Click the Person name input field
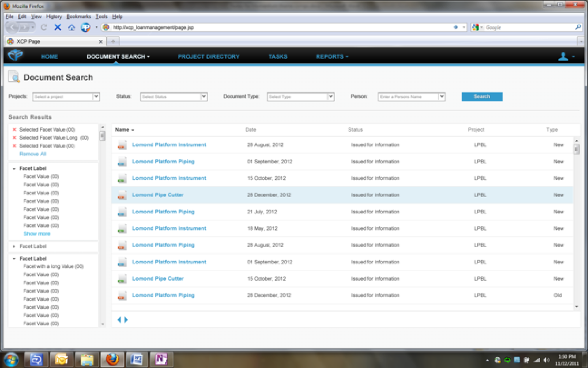 coord(408,97)
